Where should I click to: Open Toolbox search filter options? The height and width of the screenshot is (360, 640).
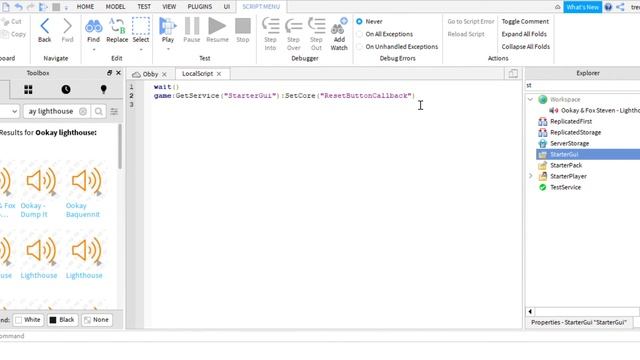click(114, 111)
